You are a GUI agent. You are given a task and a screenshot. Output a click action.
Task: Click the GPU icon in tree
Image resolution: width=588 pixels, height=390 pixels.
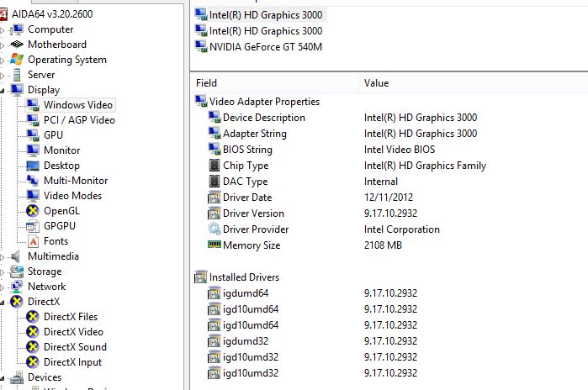tap(33, 134)
